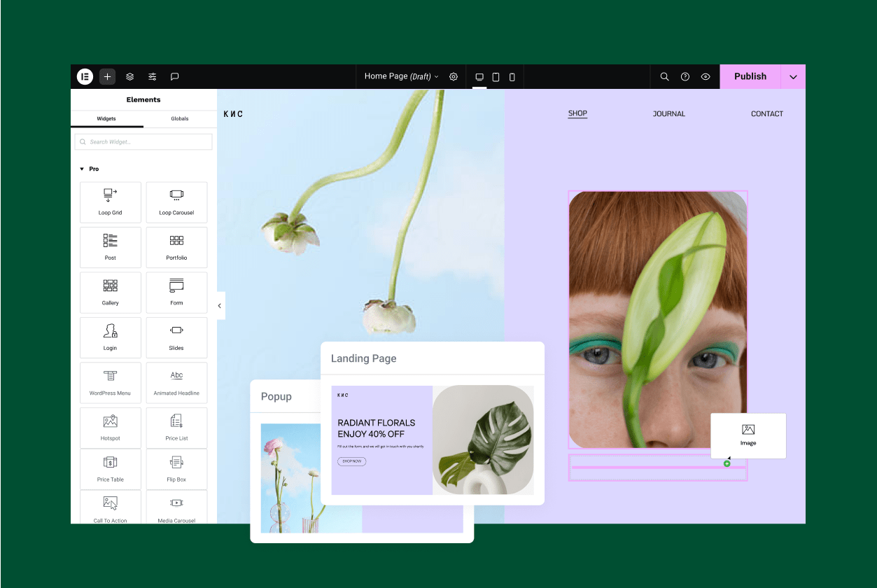This screenshot has width=877, height=588.
Task: Select the Widgets tab
Action: pyautogui.click(x=106, y=118)
